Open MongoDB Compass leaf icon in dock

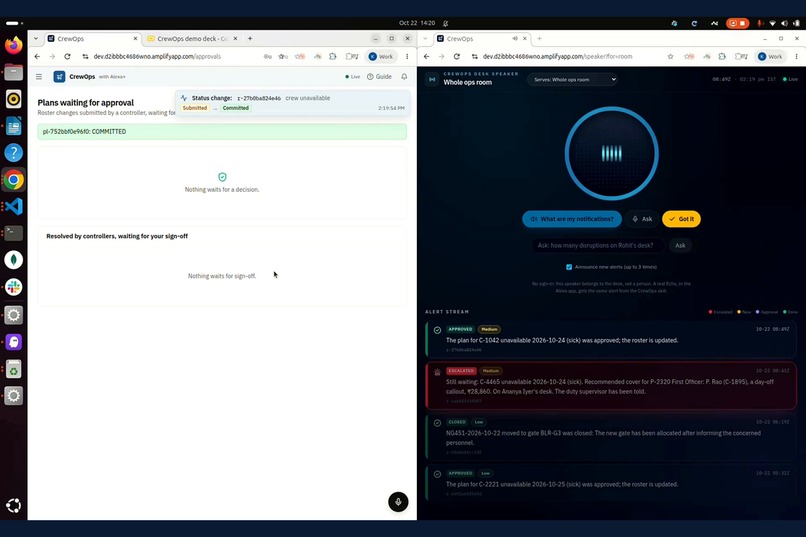click(x=14, y=260)
